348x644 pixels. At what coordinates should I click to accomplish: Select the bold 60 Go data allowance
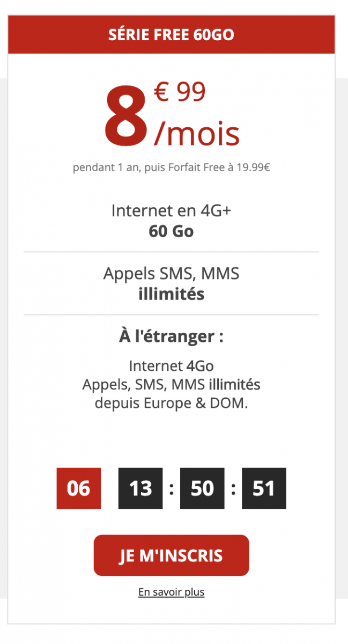[171, 231]
